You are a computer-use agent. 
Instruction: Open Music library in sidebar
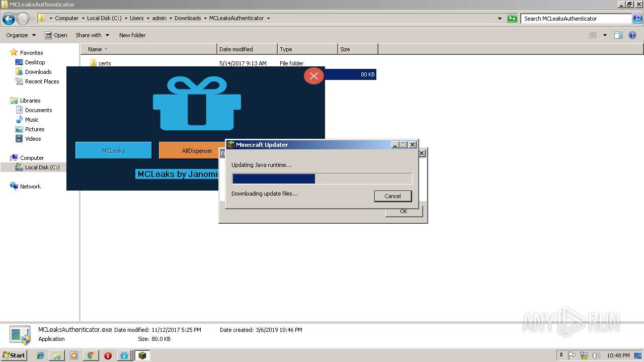(32, 120)
